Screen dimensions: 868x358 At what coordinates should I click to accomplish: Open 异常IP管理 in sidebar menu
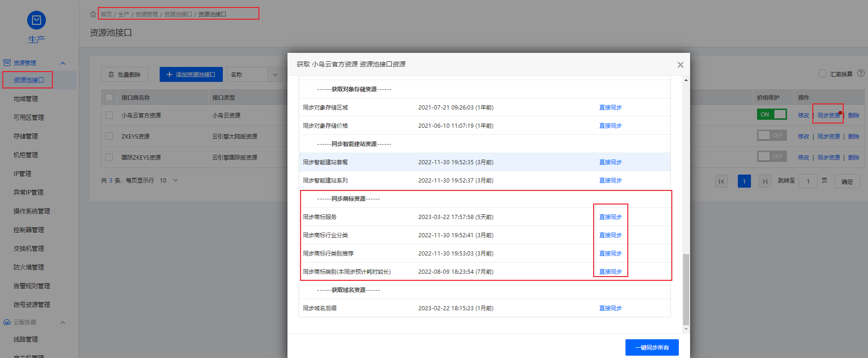coord(29,192)
